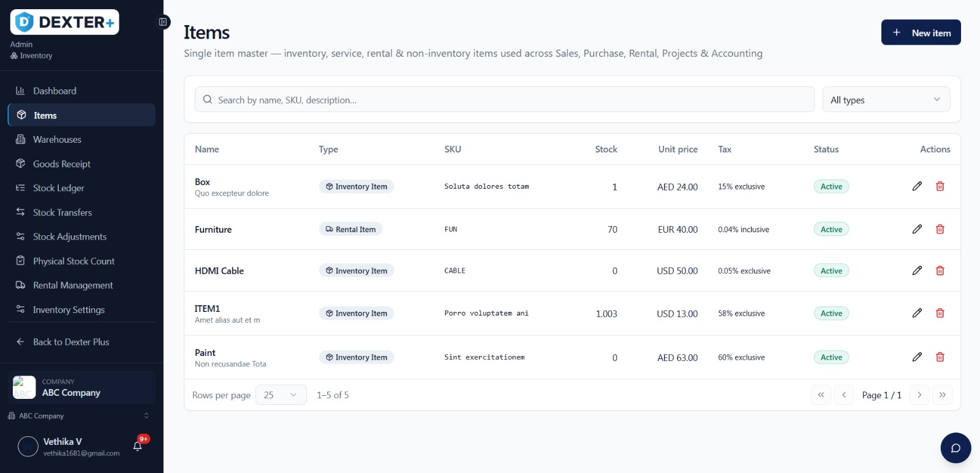Delete the ITEM1 row
Screen dimensions: 980x473
tap(940, 313)
